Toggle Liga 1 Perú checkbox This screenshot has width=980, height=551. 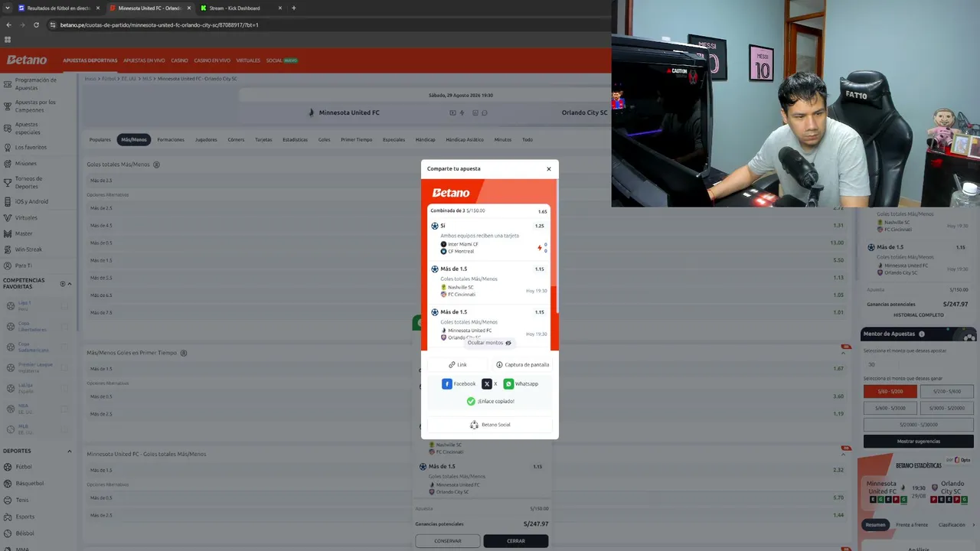click(x=64, y=306)
